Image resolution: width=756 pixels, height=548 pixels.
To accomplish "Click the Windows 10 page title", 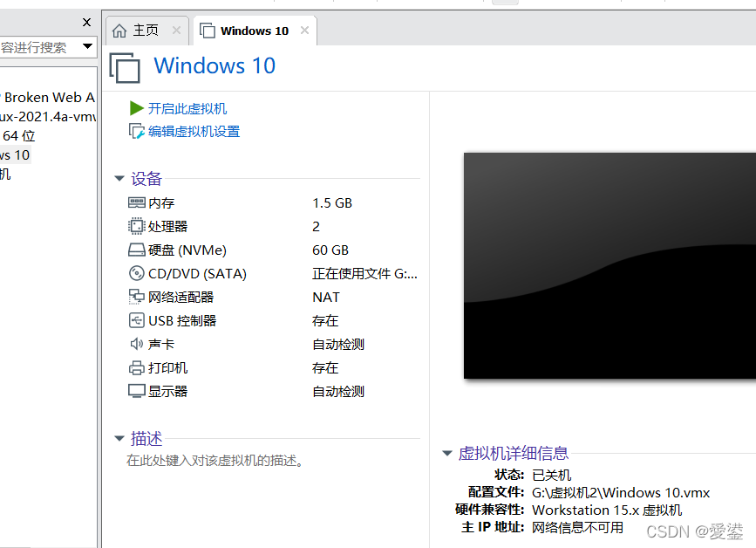I will (215, 65).
